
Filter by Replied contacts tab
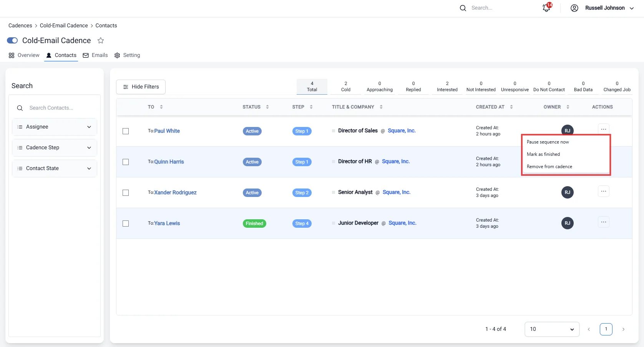point(413,87)
